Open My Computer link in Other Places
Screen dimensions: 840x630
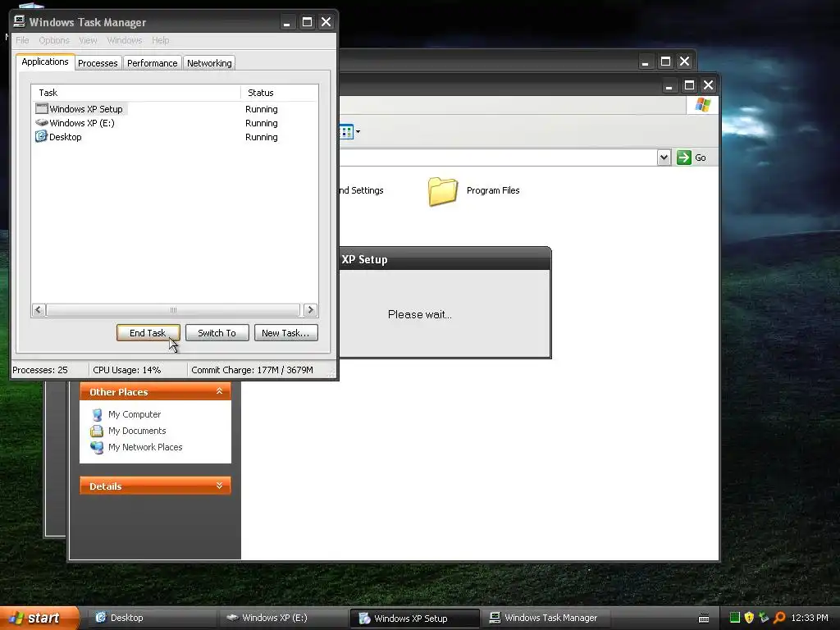pos(135,414)
